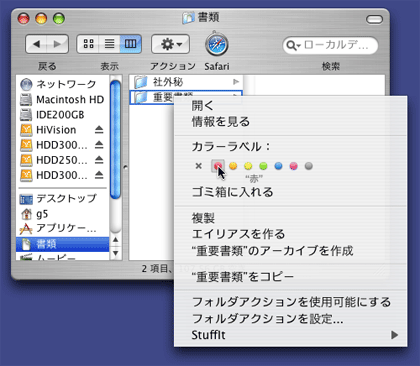
Task: Click sidebar scroll down arrow
Action: 115,253
